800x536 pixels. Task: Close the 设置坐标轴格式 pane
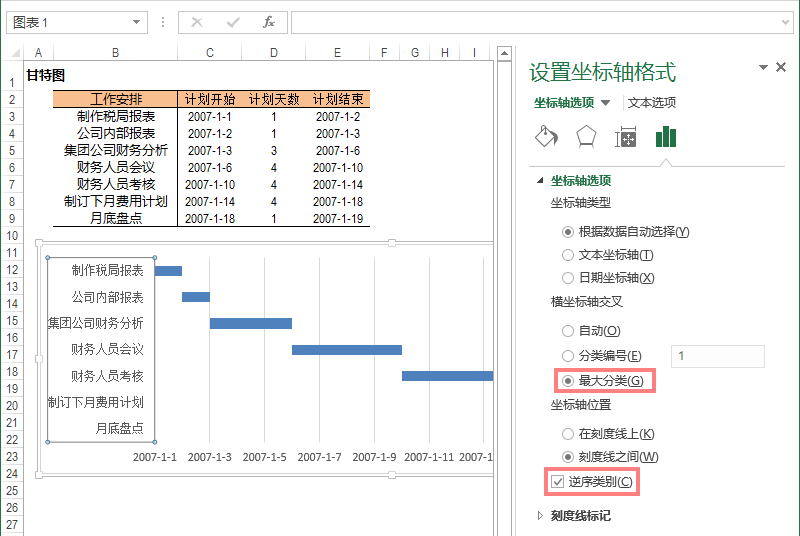pyautogui.click(x=781, y=67)
